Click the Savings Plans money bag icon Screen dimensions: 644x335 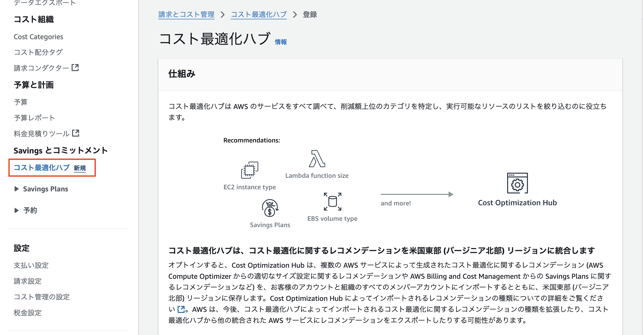tap(270, 208)
